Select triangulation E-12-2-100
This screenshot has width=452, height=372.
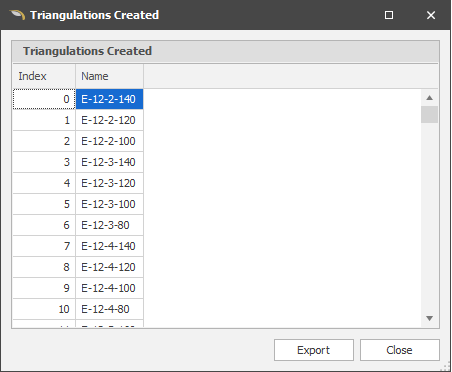pos(109,141)
